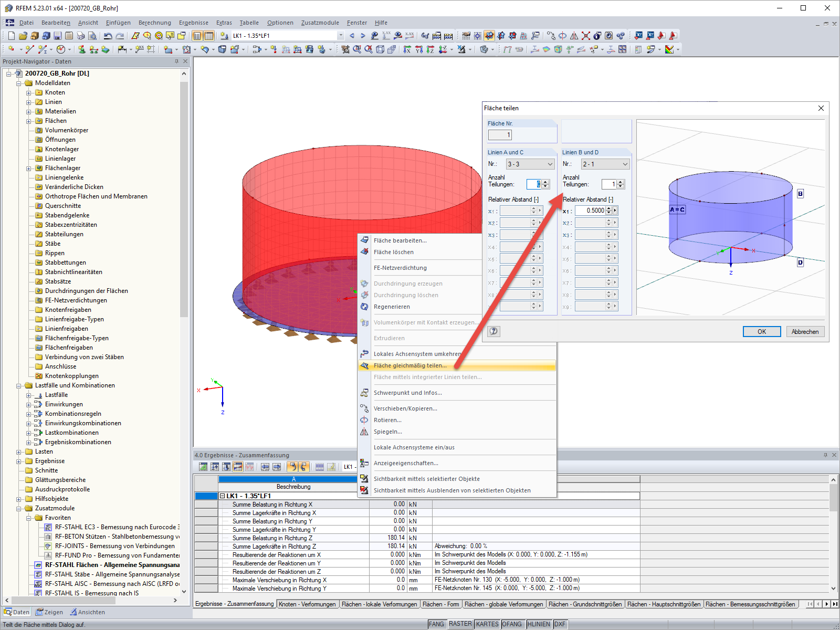Click Abbrechen in Fläche teilen dialog
840x630 pixels.
tap(805, 332)
